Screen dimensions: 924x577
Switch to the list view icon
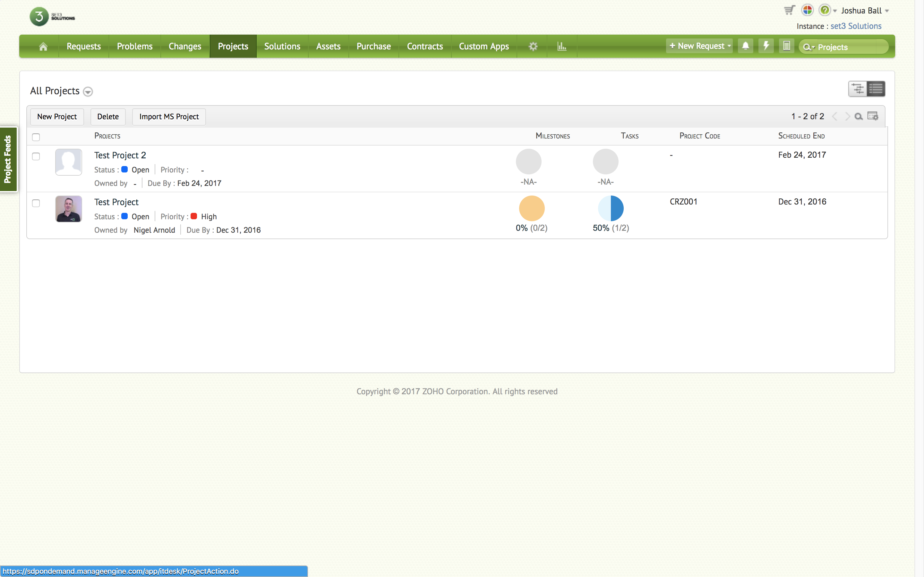876,89
